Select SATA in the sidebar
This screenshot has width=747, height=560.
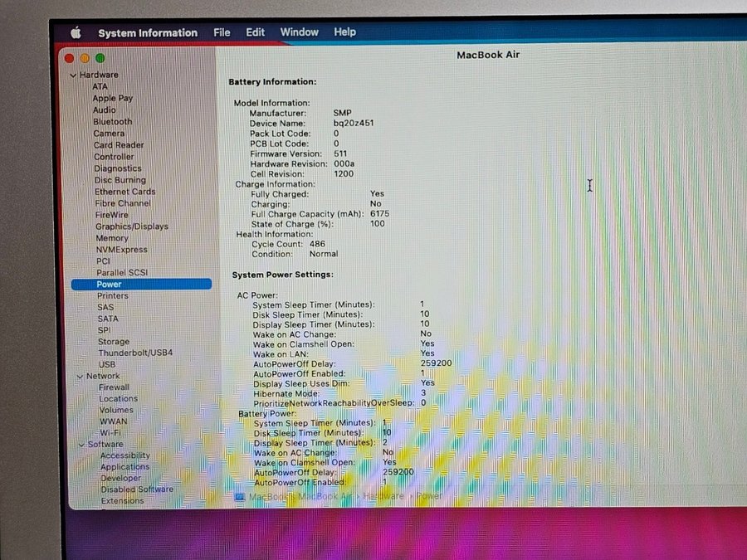[108, 319]
